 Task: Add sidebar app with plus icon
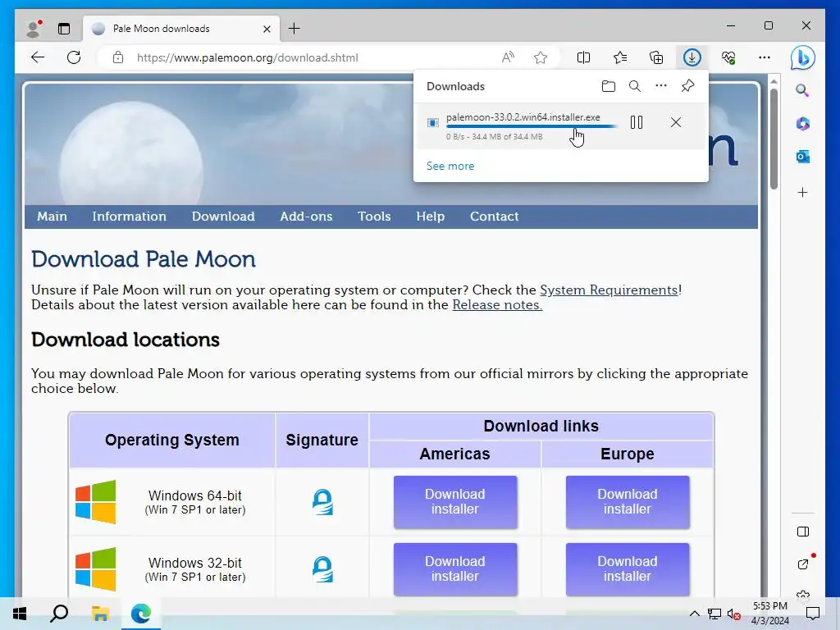coord(802,192)
